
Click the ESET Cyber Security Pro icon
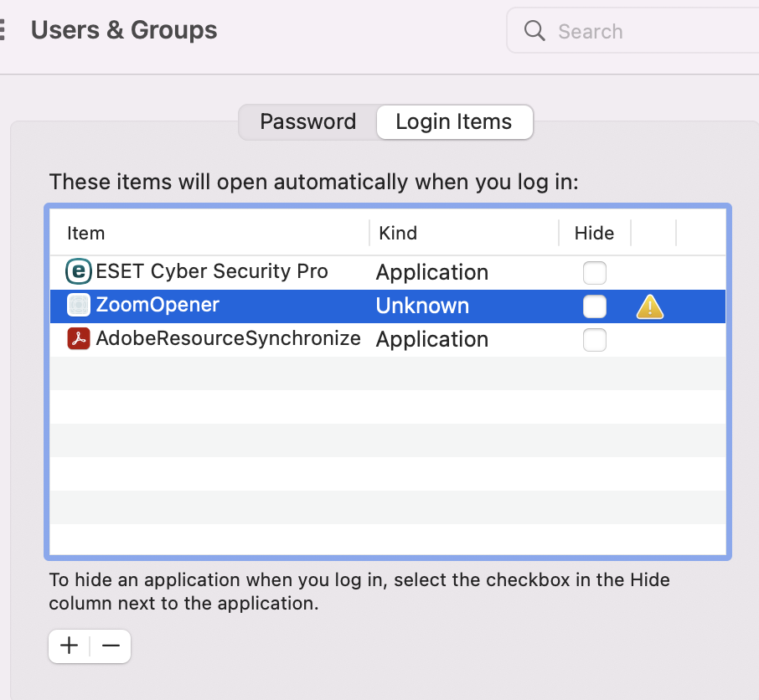click(x=78, y=271)
